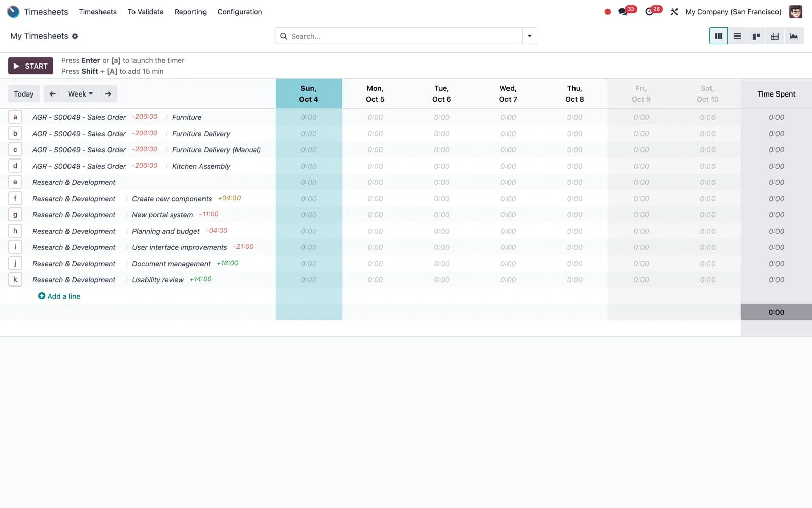Click the red recording status dot
The image size is (812, 508).
point(607,12)
